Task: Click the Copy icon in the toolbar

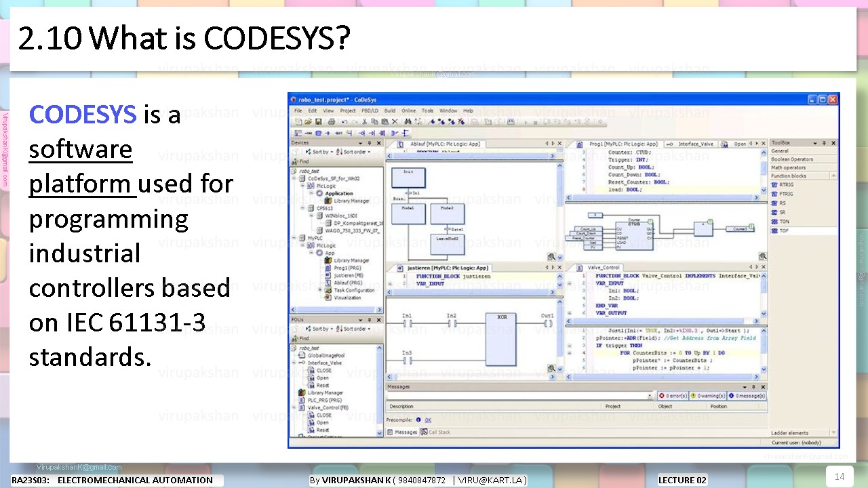Action: click(x=375, y=121)
